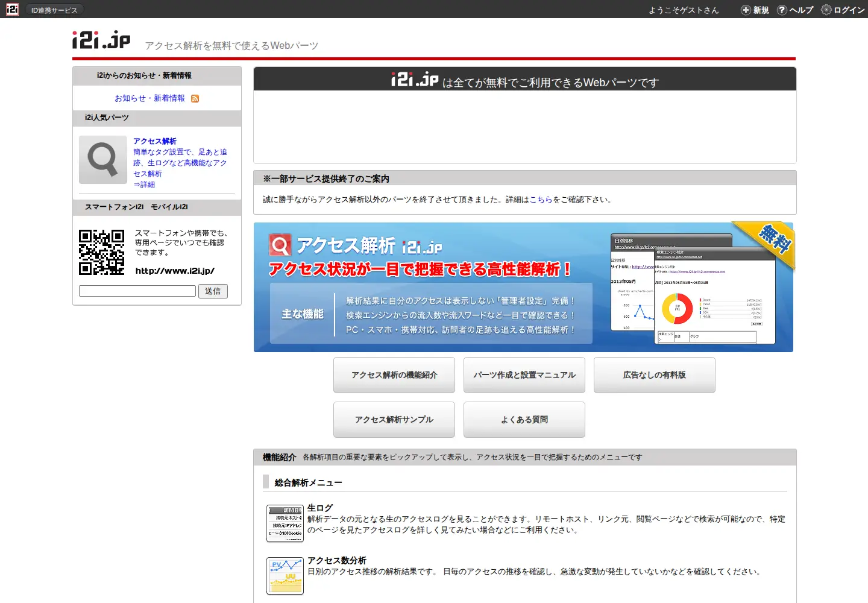Click the QR code image
This screenshot has height=603, width=868.
[102, 252]
